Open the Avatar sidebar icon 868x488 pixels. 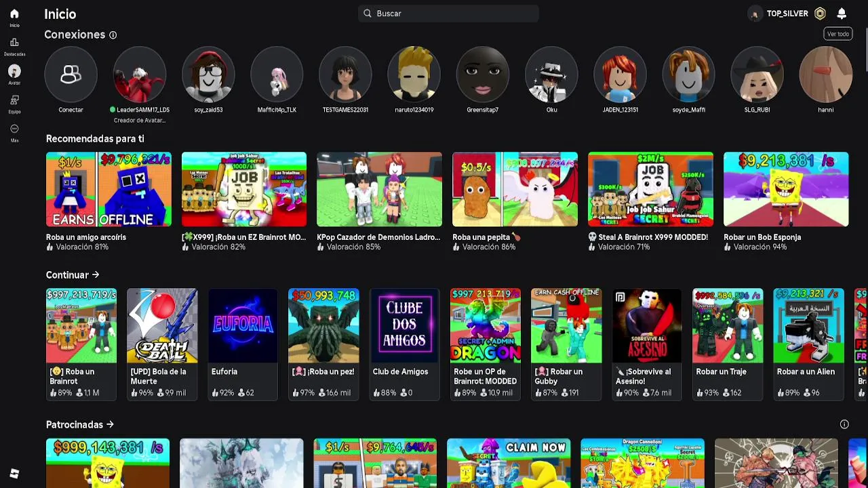pos(14,71)
